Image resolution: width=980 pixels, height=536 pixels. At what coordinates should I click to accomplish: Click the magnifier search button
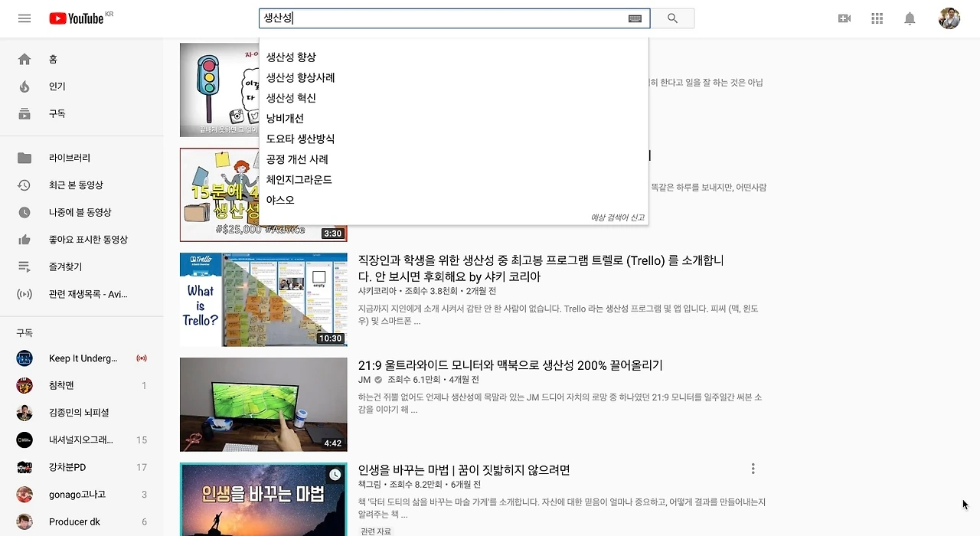(x=672, y=18)
